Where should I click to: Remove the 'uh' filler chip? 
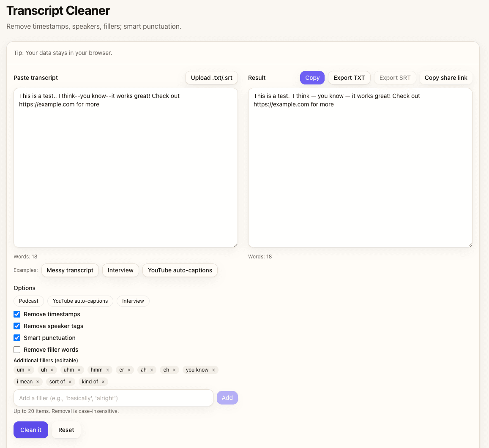tap(52, 370)
